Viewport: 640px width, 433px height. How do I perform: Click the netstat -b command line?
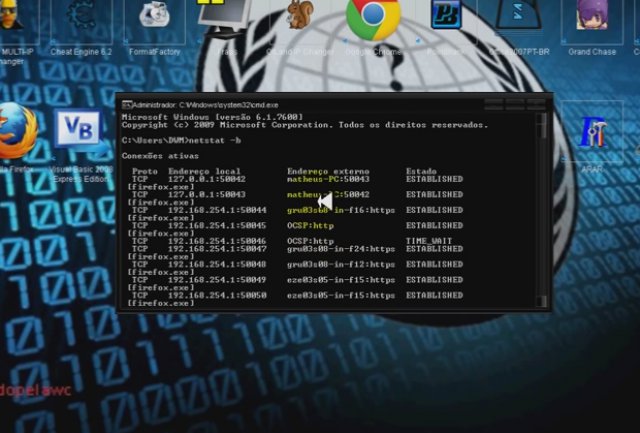click(182, 141)
